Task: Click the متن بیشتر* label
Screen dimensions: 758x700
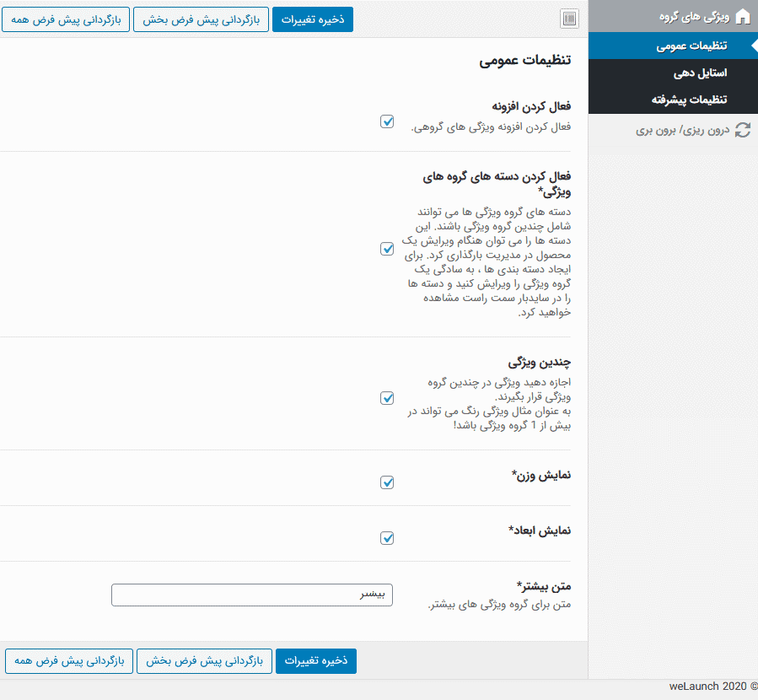Action: [x=544, y=586]
